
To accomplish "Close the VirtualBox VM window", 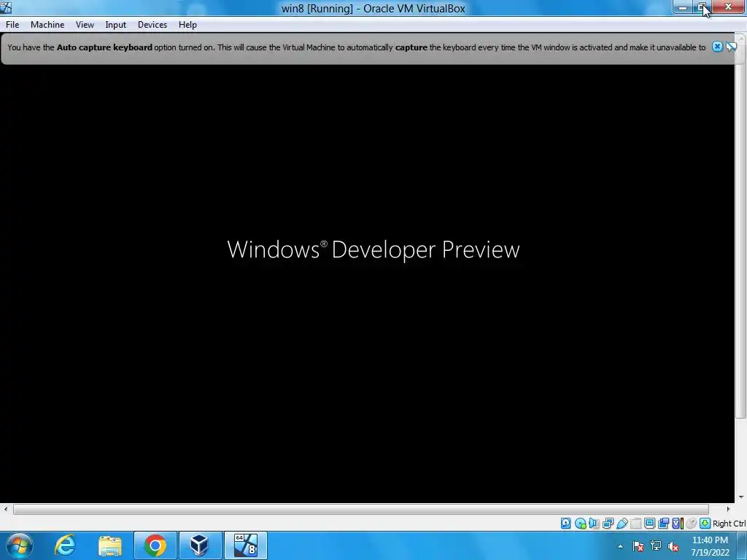I will [x=729, y=7].
